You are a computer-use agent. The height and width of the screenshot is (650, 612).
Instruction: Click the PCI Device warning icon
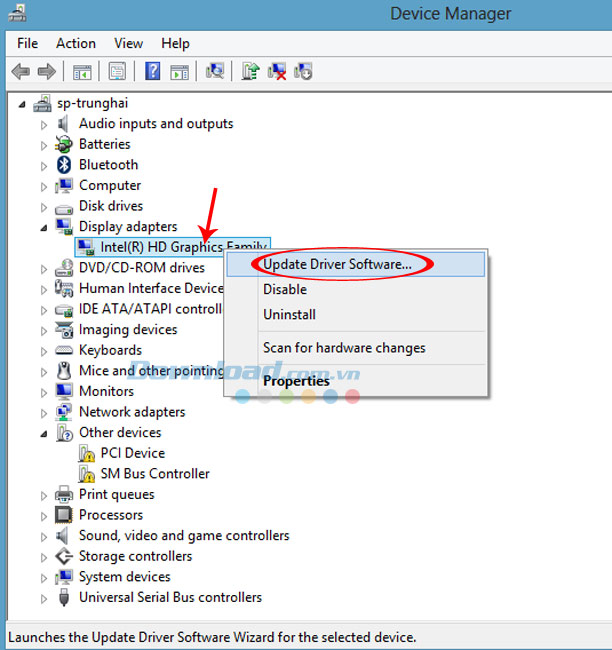(86, 453)
